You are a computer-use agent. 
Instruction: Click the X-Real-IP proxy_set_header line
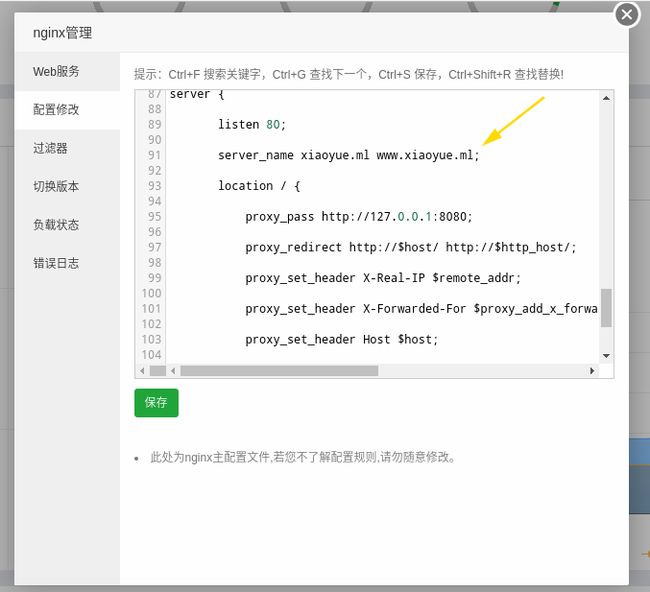383,278
